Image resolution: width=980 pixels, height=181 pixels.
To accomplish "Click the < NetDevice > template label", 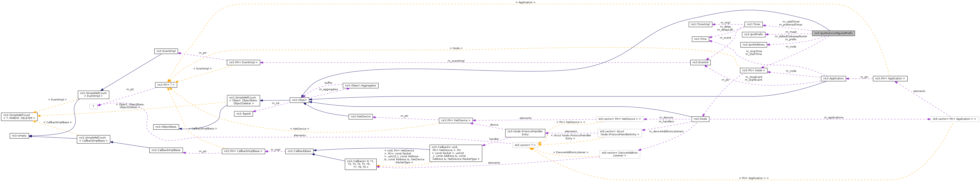I will pyautogui.click(x=299, y=129).
